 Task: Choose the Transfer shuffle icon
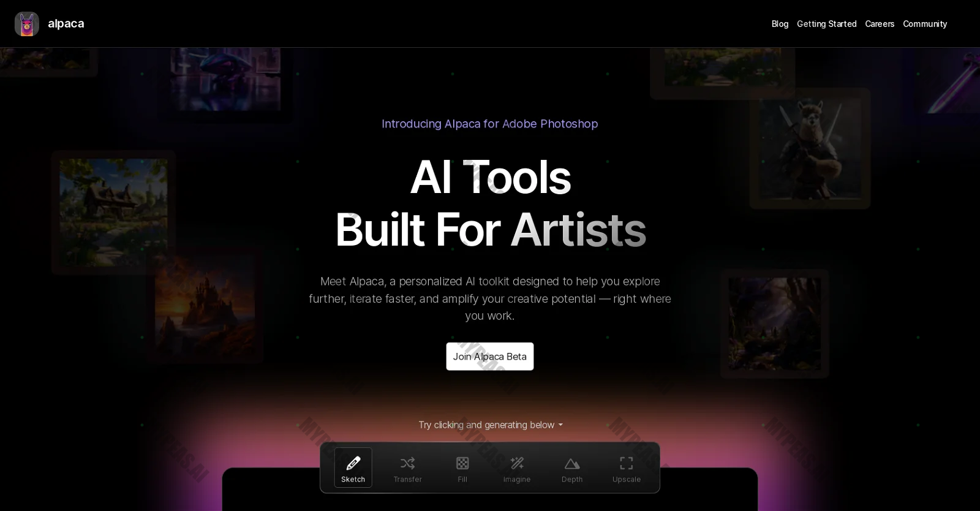click(407, 463)
